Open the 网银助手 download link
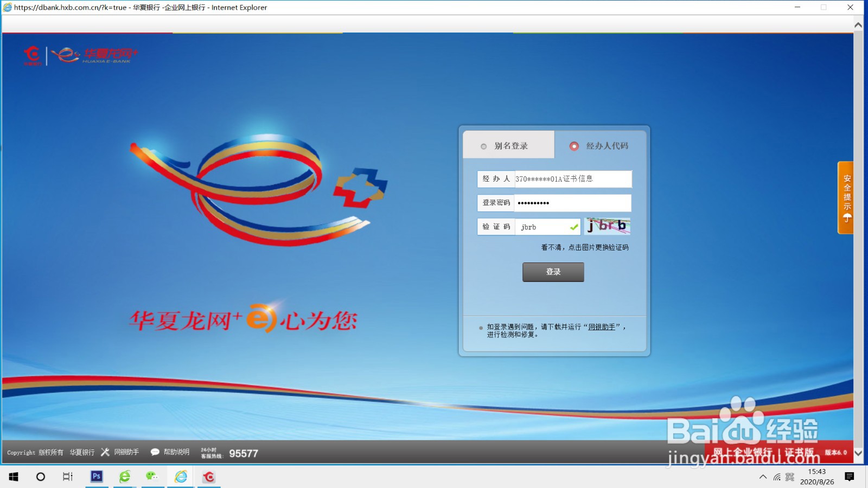 pos(602,327)
